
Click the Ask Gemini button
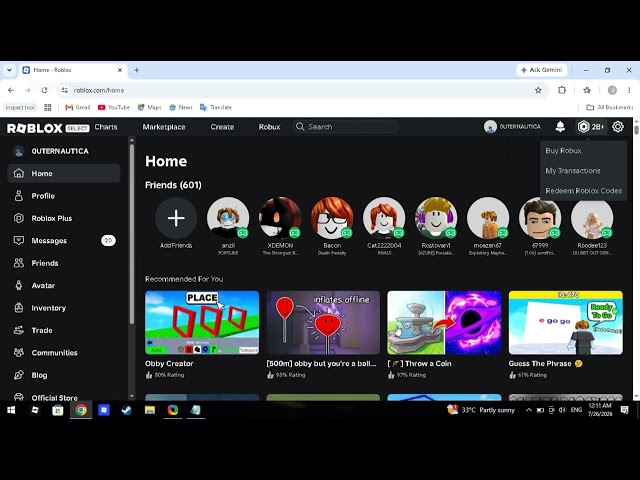(542, 70)
